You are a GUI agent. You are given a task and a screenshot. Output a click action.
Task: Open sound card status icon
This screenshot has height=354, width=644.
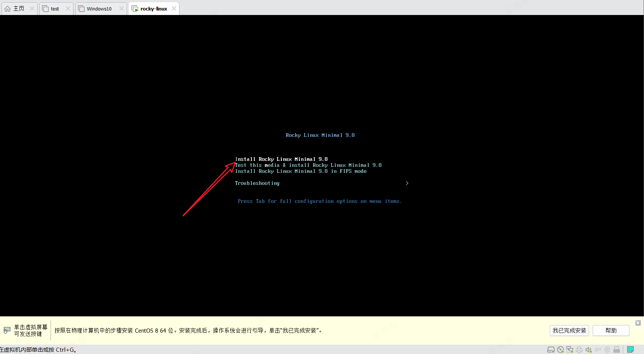pos(589,349)
